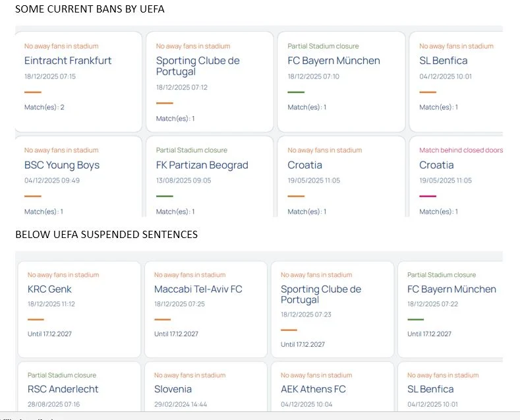
Task: Click "Until 17.12.2027" under KRC Genk
Action: point(49,334)
